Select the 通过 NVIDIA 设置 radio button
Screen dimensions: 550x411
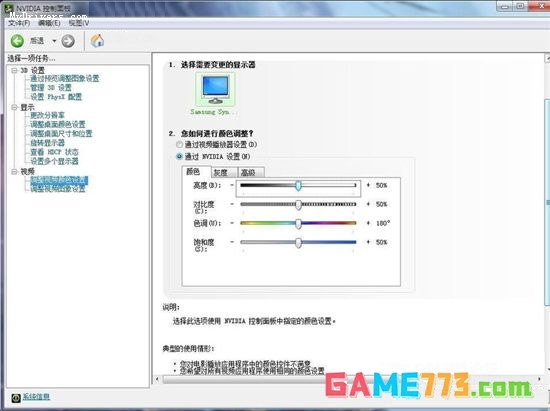[x=180, y=156]
